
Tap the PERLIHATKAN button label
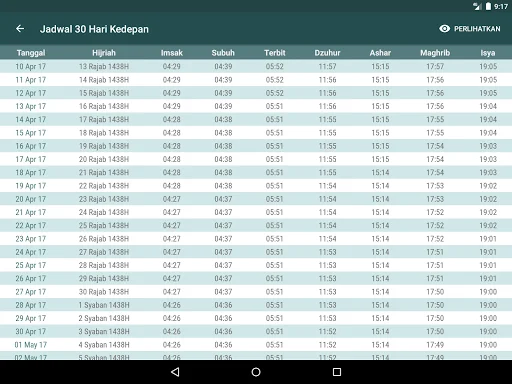pyautogui.click(x=477, y=29)
